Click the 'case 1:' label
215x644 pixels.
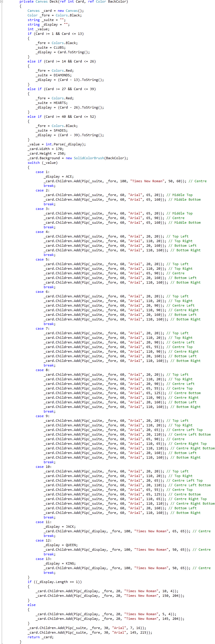point(43,172)
